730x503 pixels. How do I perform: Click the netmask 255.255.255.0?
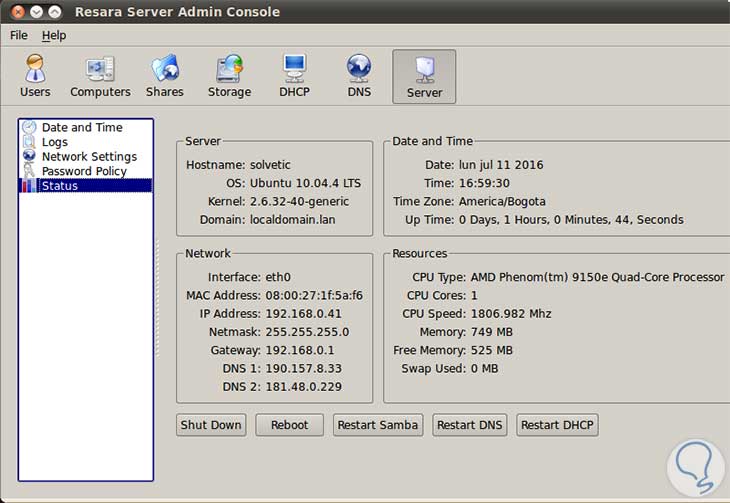(x=307, y=332)
